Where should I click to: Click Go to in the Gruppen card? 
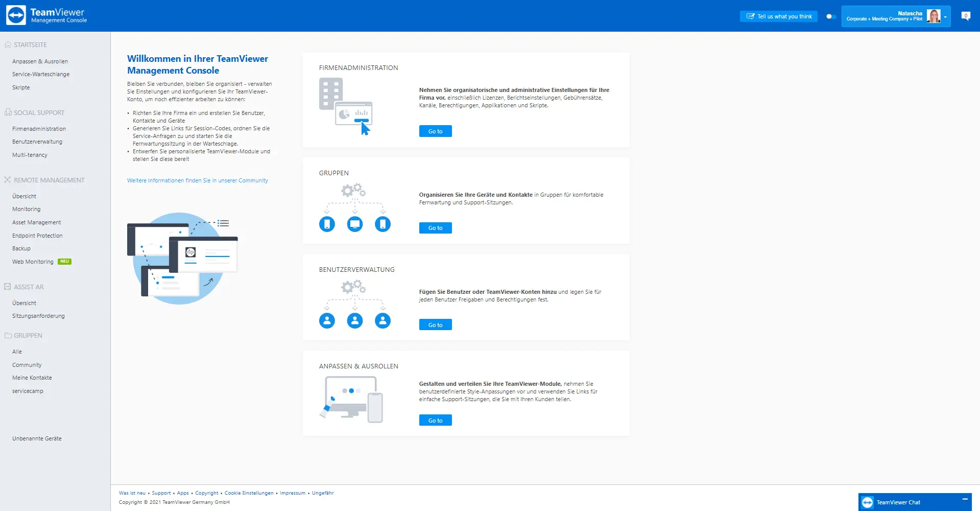[436, 228]
